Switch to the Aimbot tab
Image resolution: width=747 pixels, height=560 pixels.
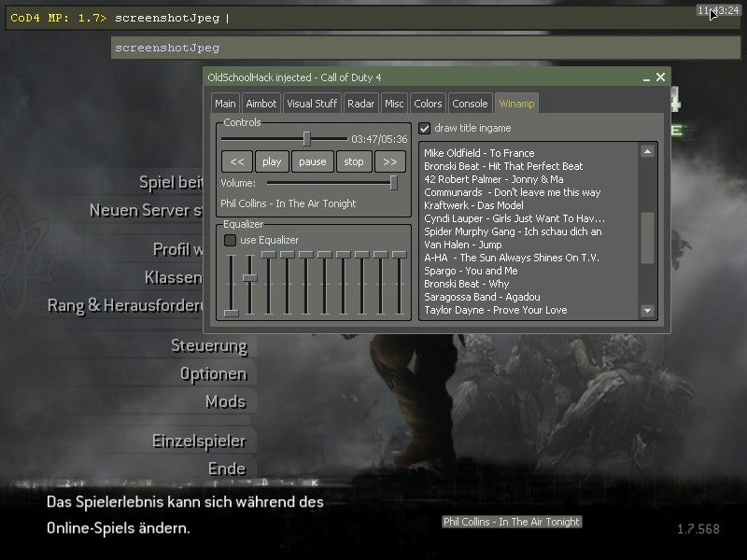click(261, 104)
